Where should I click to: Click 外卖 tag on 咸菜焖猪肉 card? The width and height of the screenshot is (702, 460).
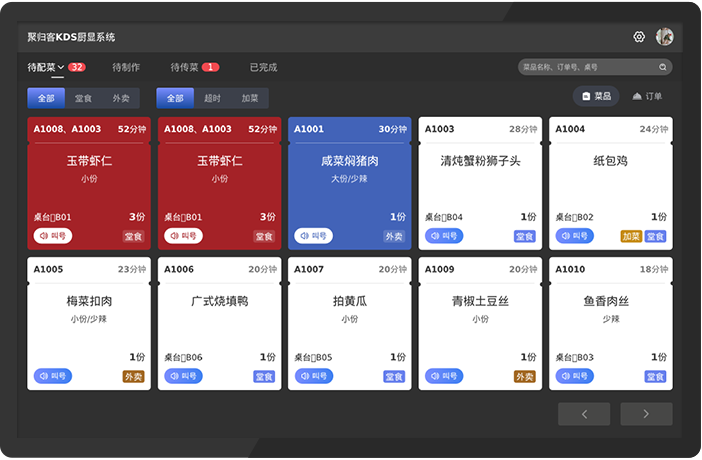[x=394, y=236]
